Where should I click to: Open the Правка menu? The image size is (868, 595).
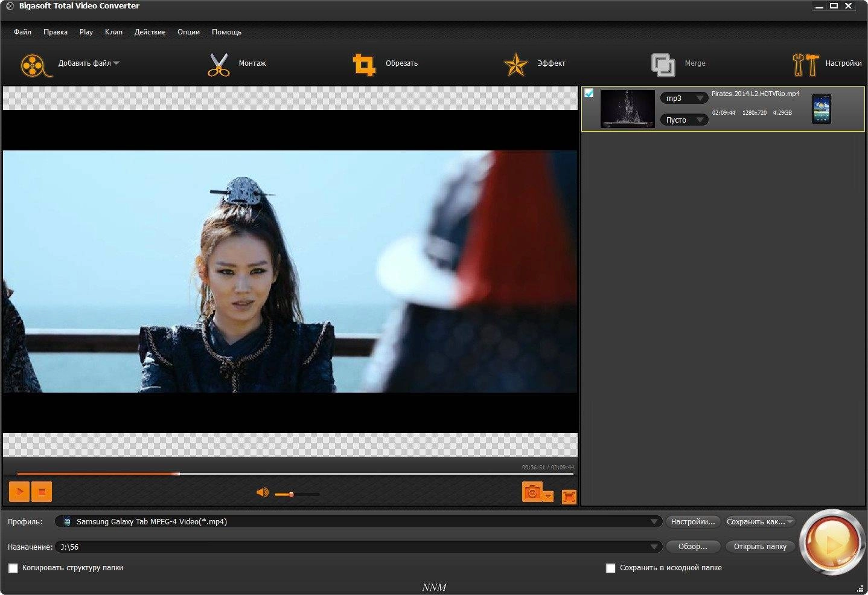[56, 32]
